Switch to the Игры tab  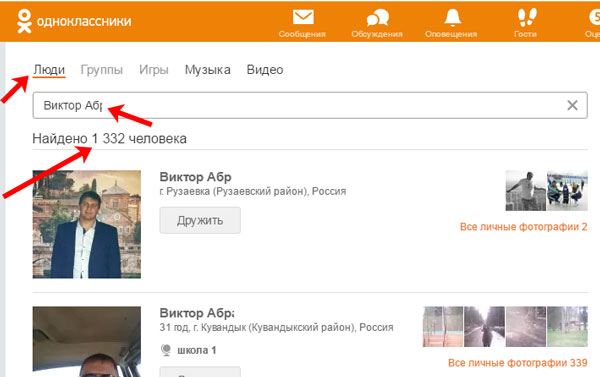click(153, 70)
